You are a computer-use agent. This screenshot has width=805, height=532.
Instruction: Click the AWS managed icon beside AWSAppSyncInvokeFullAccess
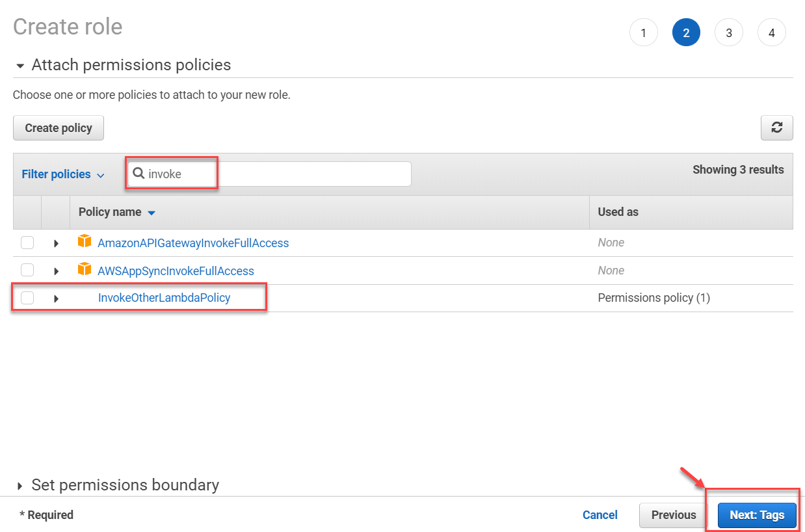[x=85, y=269]
